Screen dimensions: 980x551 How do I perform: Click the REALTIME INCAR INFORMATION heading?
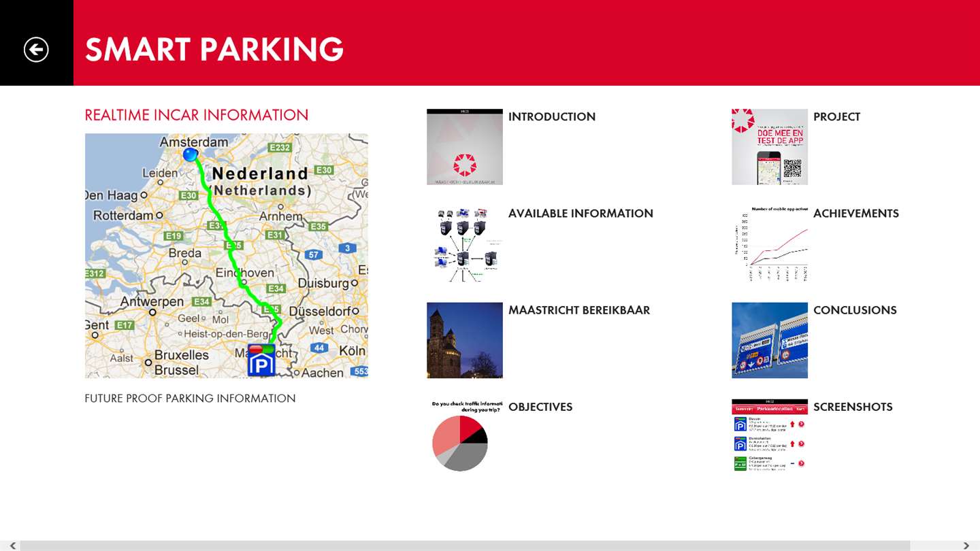(197, 115)
